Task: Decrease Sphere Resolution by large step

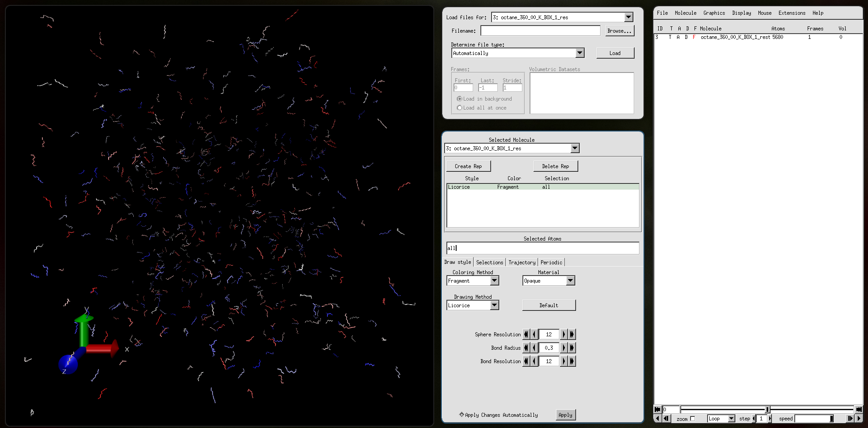Action: tap(526, 335)
